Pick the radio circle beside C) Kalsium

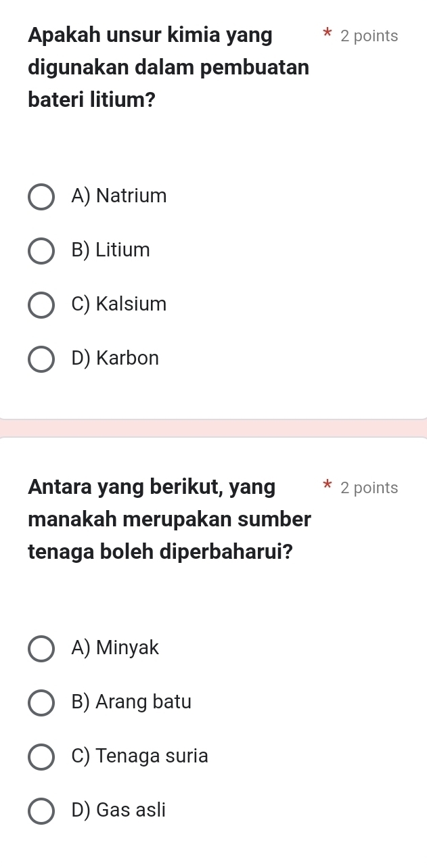41,304
